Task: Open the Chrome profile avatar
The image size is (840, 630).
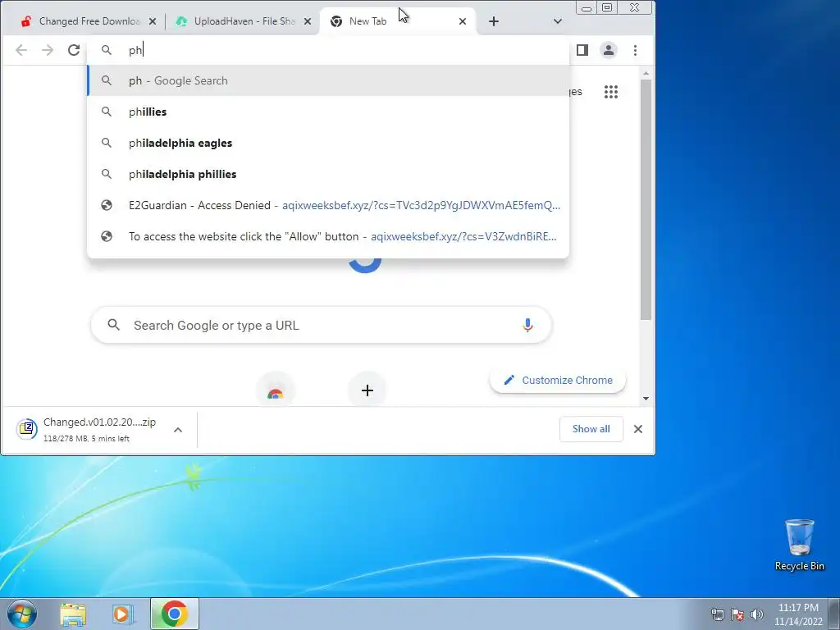Action: [x=609, y=50]
